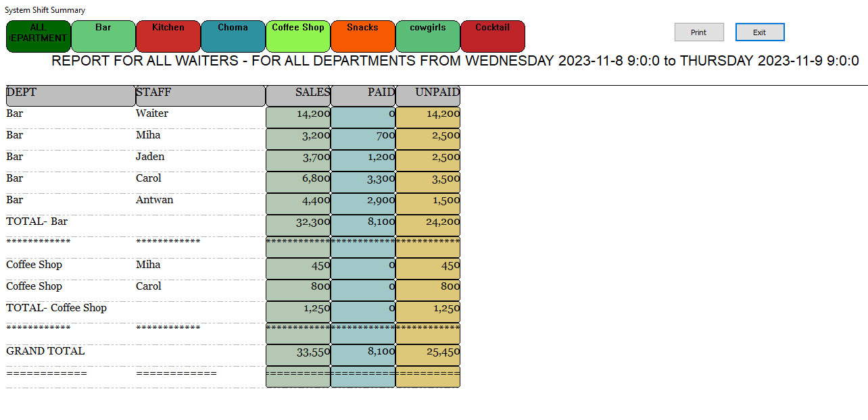Click the DEPT column header
Image resolution: width=868 pixels, height=420 pixels.
pos(71,96)
